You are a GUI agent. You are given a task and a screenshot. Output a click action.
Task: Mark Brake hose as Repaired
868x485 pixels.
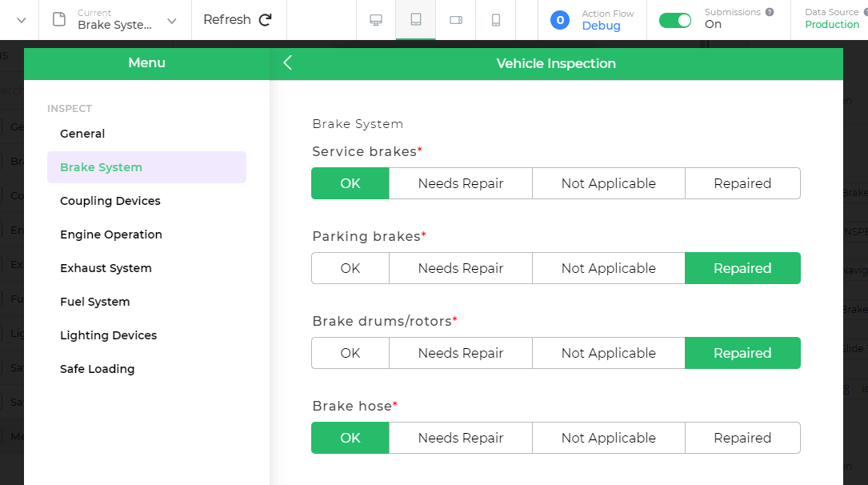(x=742, y=438)
